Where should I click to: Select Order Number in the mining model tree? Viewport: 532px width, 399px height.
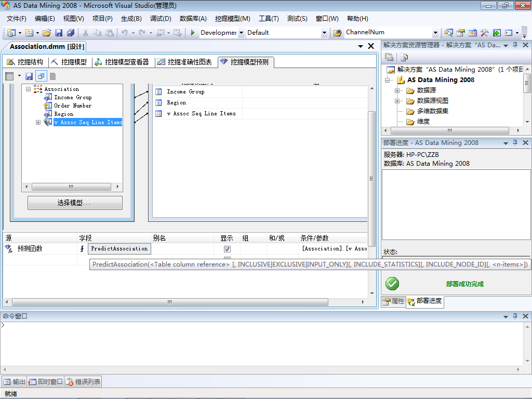point(73,105)
